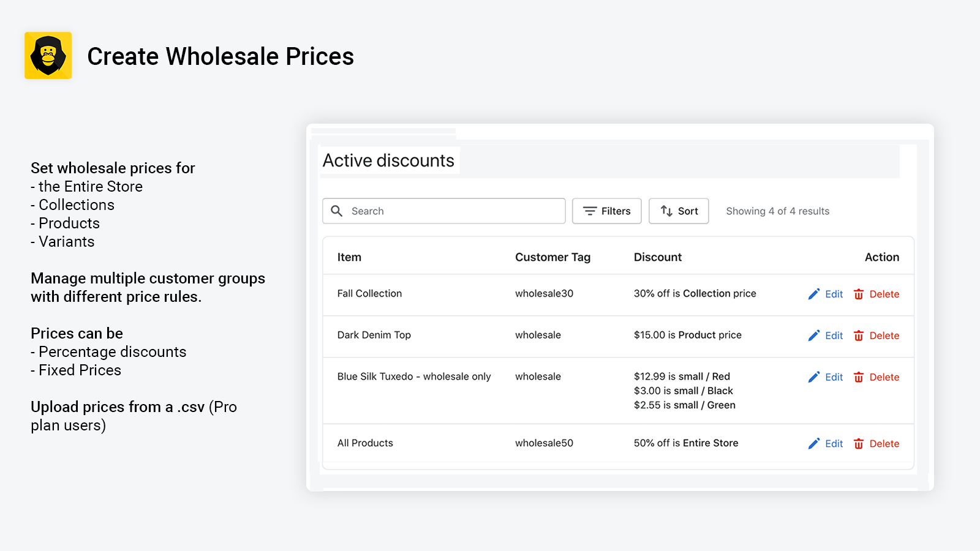Image resolution: width=980 pixels, height=551 pixels.
Task: Type in the Search discounts field
Action: point(453,211)
